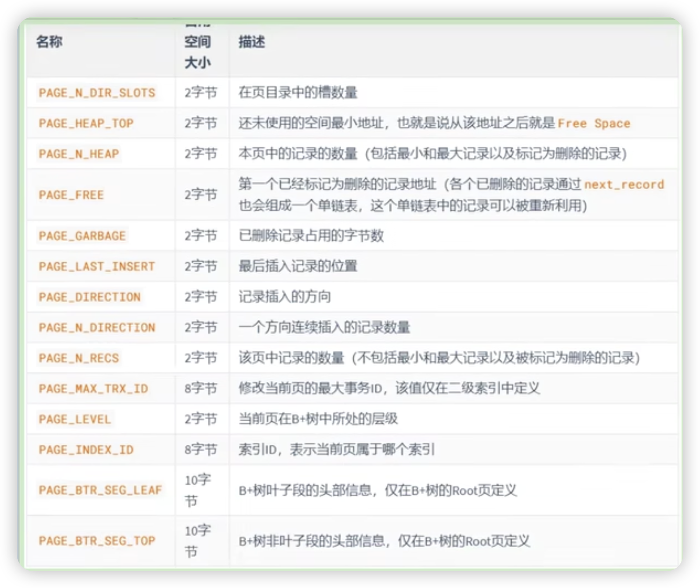700x588 pixels.
Task: Click the 8字节 size for PAGE_INDEX_ID
Action: 201,450
